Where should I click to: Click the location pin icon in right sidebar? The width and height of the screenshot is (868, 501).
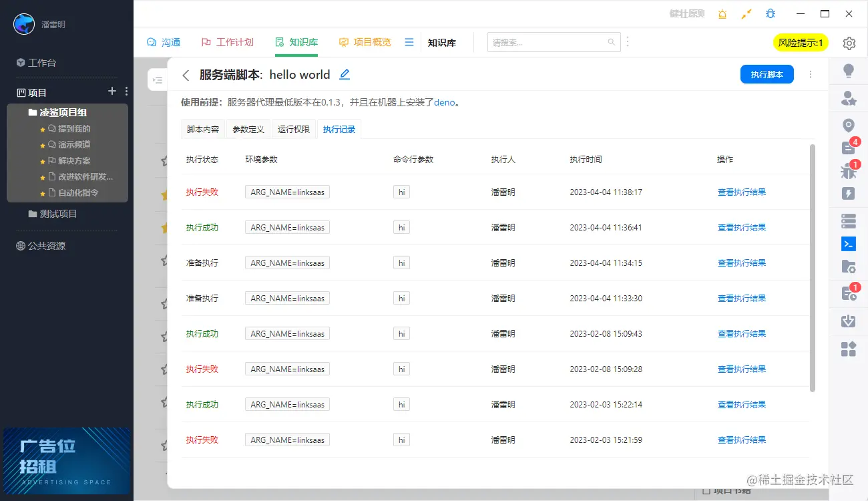click(849, 126)
